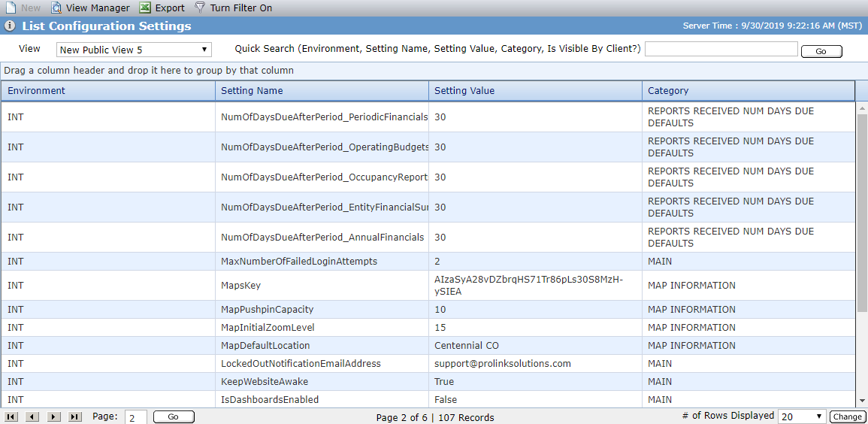Click value 15 for MapInitialZoomLevel
868x424 pixels.
(440, 328)
